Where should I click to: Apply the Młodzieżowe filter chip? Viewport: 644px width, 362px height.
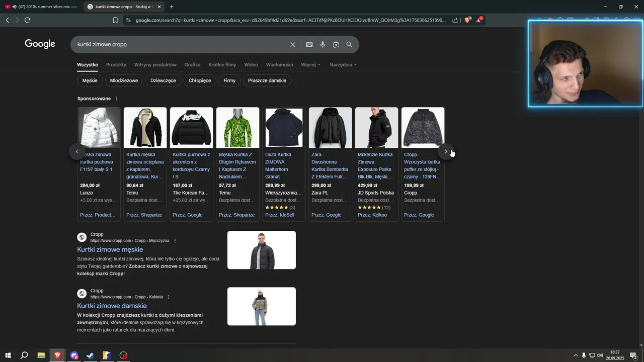click(x=124, y=80)
